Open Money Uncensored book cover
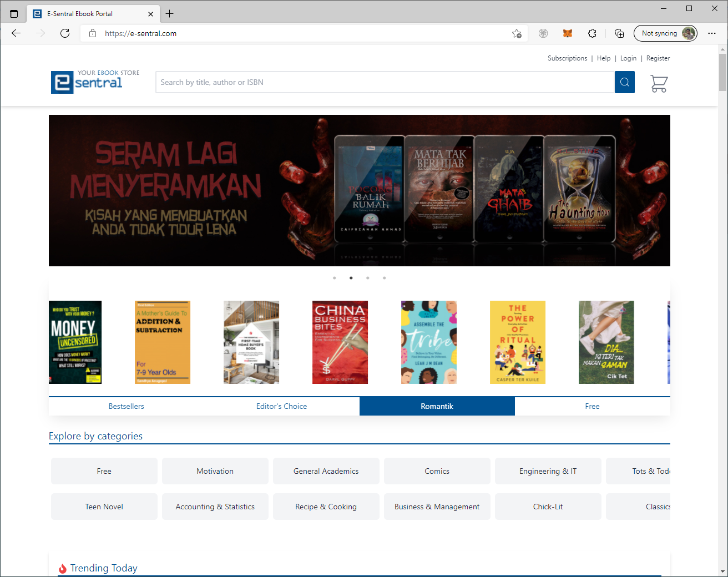Viewport: 728px width, 577px height. click(x=75, y=342)
